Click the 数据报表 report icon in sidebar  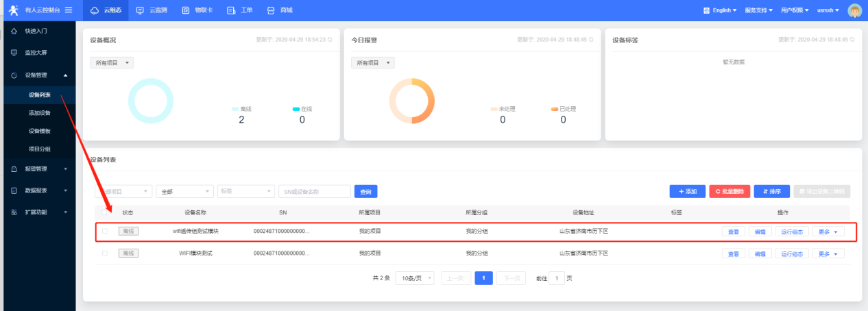click(x=14, y=190)
